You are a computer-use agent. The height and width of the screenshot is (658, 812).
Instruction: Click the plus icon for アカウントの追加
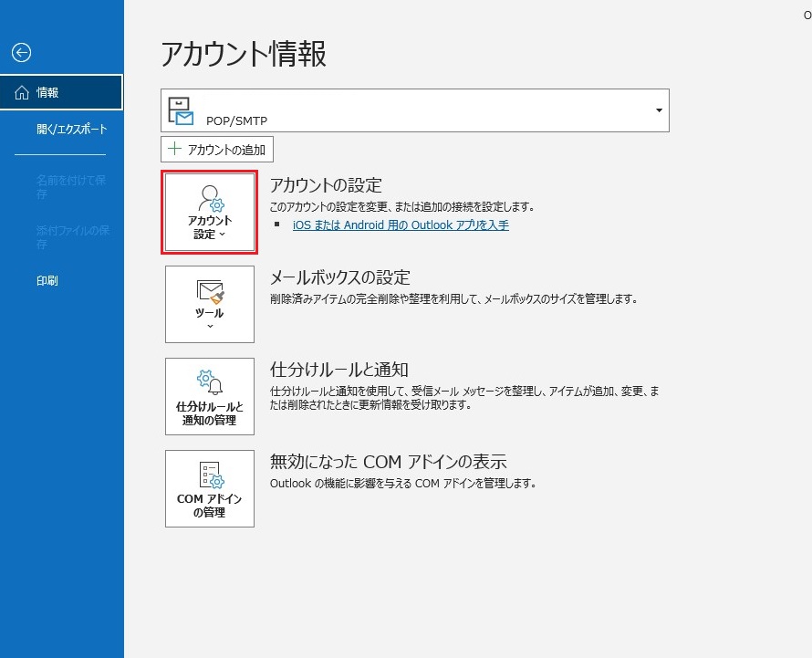pos(172,150)
